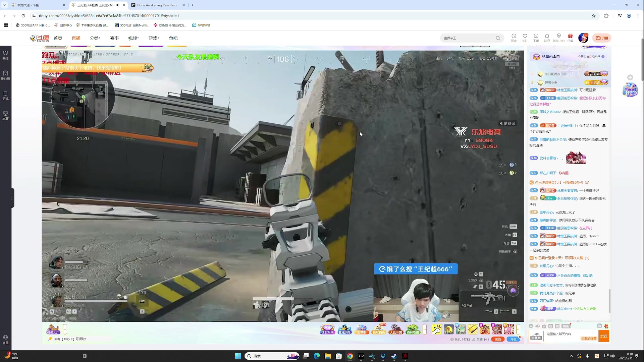Screen dimensions: 644x362
Task: Open File Explorer from the taskbar
Action: 328,356
